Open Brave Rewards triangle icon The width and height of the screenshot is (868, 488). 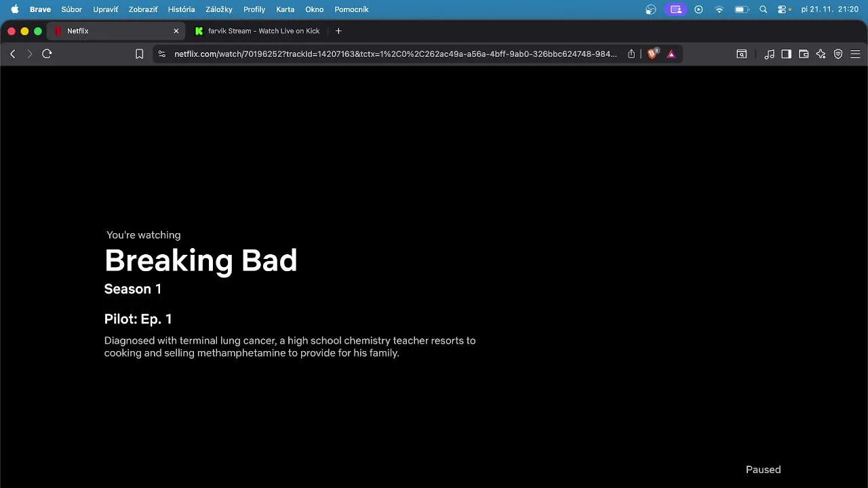tap(671, 54)
